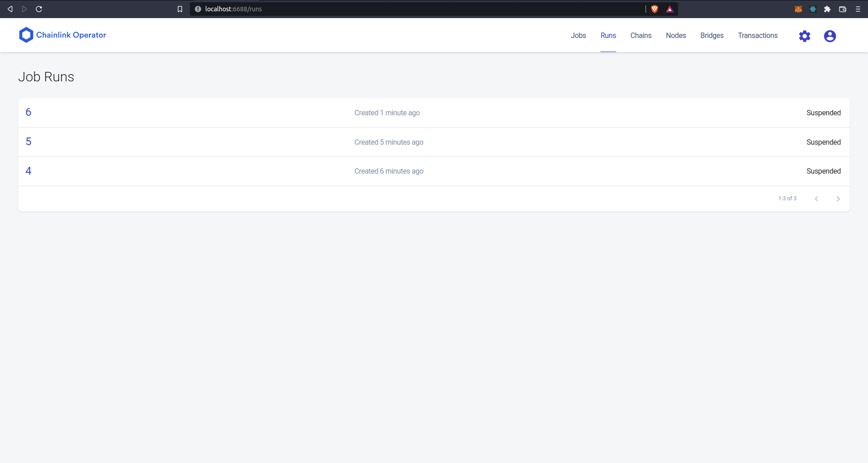
Task: Open the Bridges tab
Action: click(x=712, y=35)
